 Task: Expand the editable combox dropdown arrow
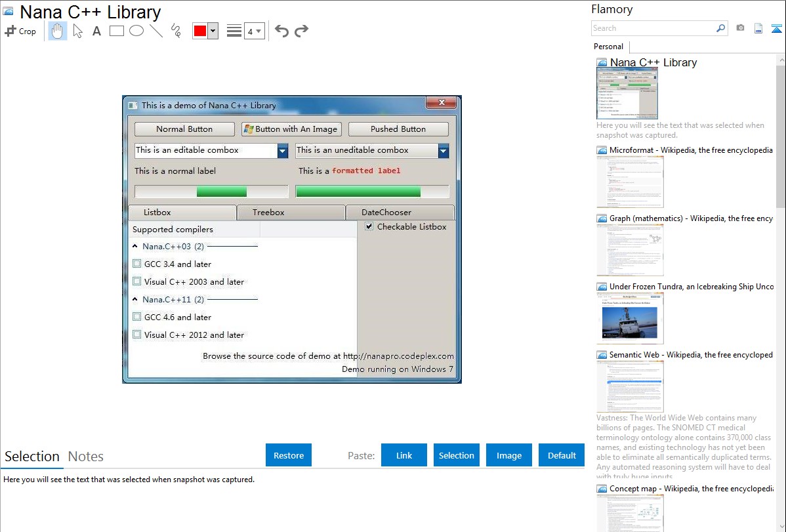(283, 151)
